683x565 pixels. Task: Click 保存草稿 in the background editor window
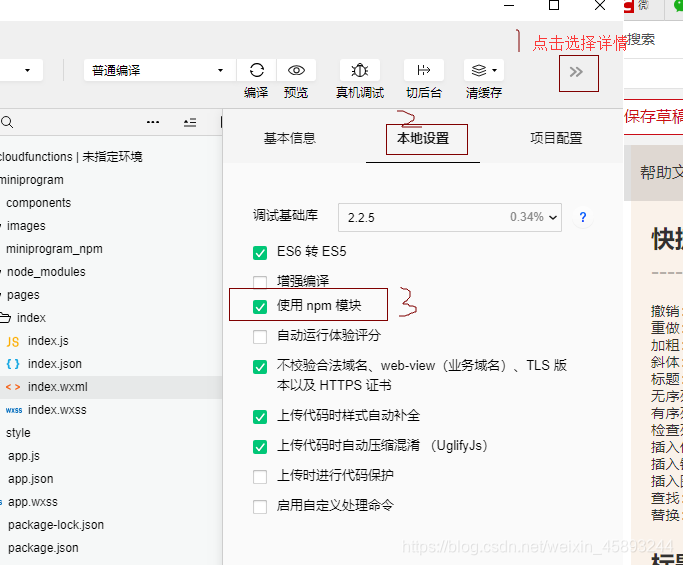pos(653,117)
